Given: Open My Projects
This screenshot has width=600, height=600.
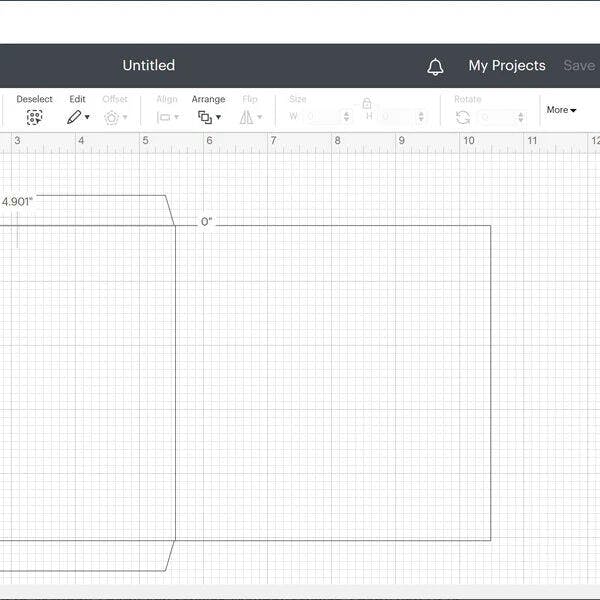Looking at the screenshot, I should point(507,66).
